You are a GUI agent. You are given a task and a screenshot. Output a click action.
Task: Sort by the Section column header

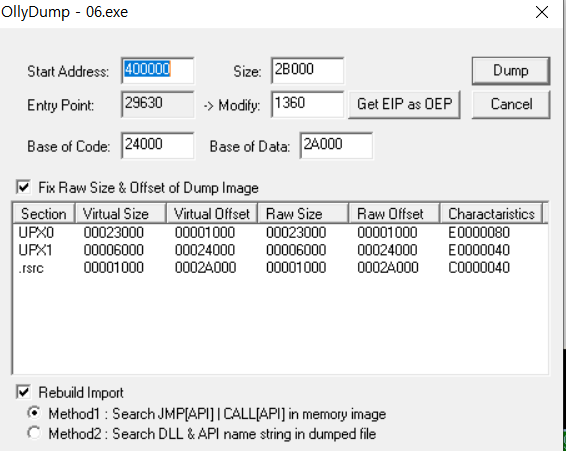(44, 214)
